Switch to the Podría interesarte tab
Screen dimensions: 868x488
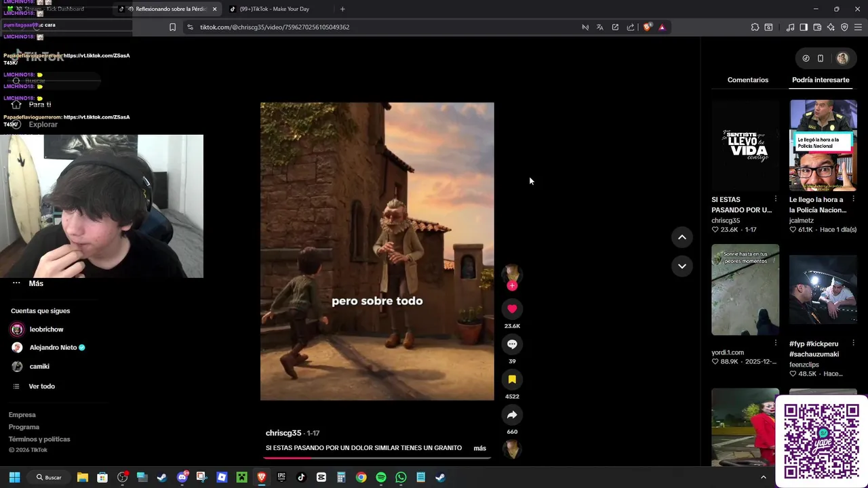tap(821, 80)
